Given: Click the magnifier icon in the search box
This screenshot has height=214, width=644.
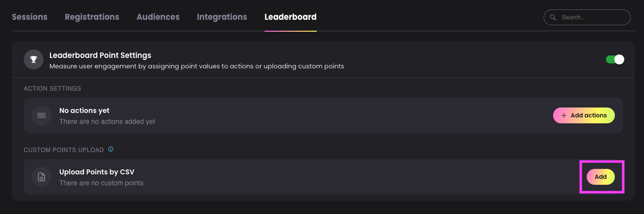Looking at the screenshot, I should pyautogui.click(x=553, y=17).
